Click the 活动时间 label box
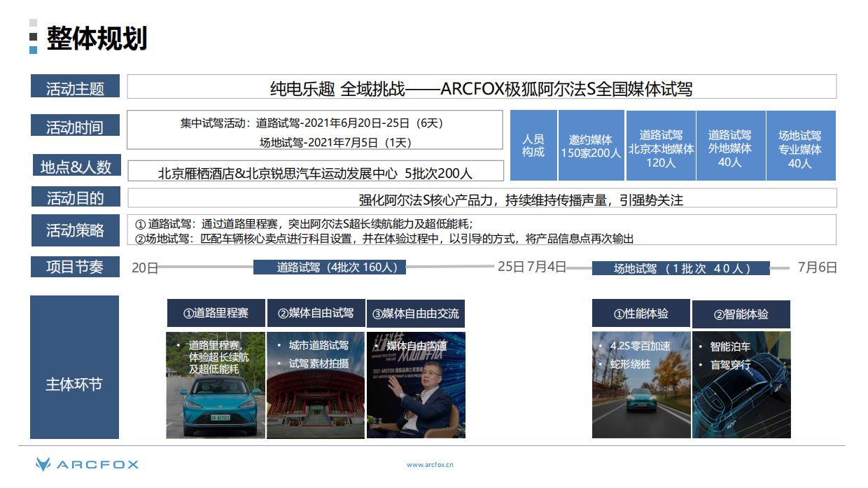This screenshot has height=488, width=868. pos(75,125)
